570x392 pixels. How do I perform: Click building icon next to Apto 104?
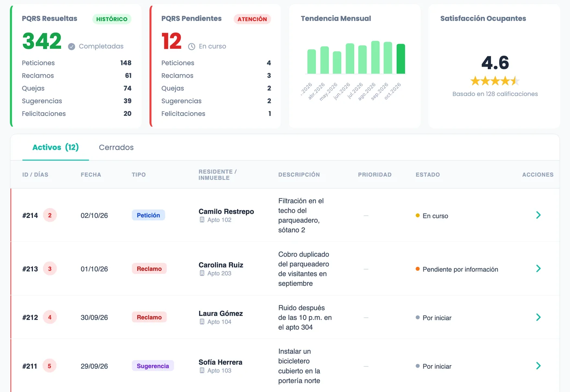pos(202,322)
